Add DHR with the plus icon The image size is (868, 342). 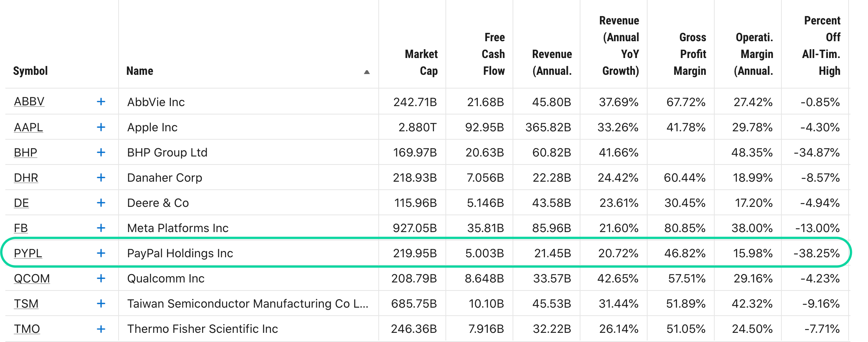click(x=101, y=177)
